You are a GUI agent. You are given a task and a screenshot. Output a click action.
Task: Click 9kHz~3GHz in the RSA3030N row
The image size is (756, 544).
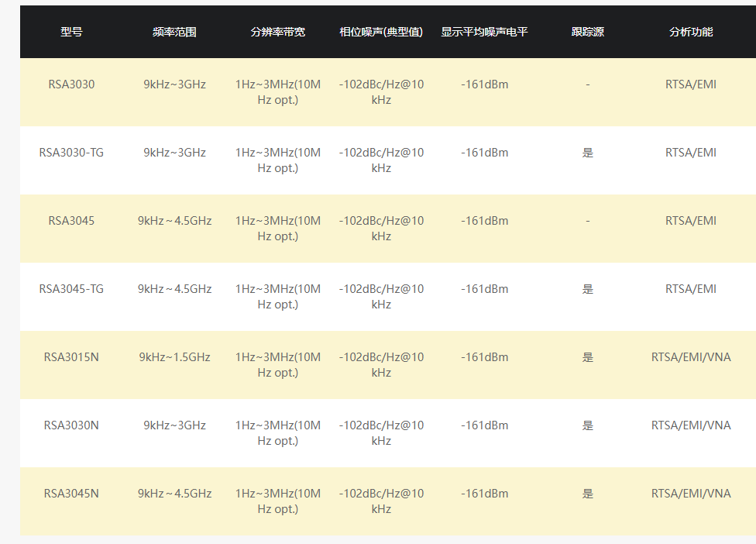click(x=174, y=425)
